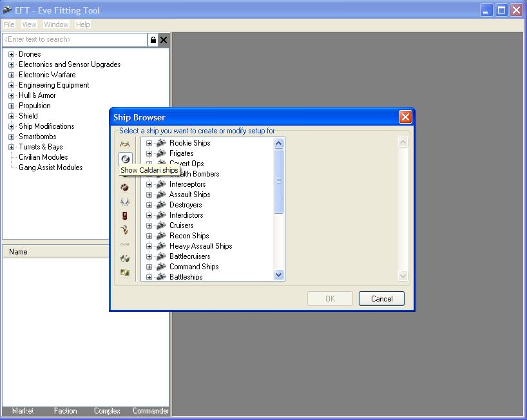Click the ship list scroll down arrow

click(x=278, y=275)
